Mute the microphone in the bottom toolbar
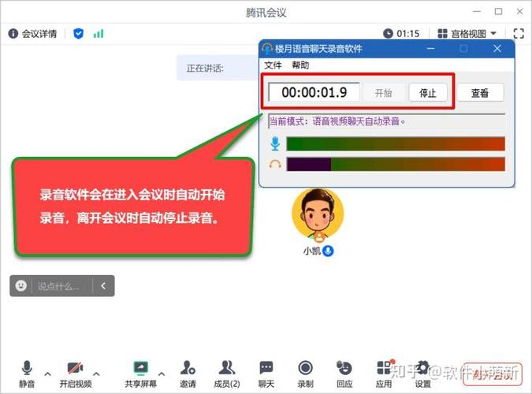 coord(27,374)
